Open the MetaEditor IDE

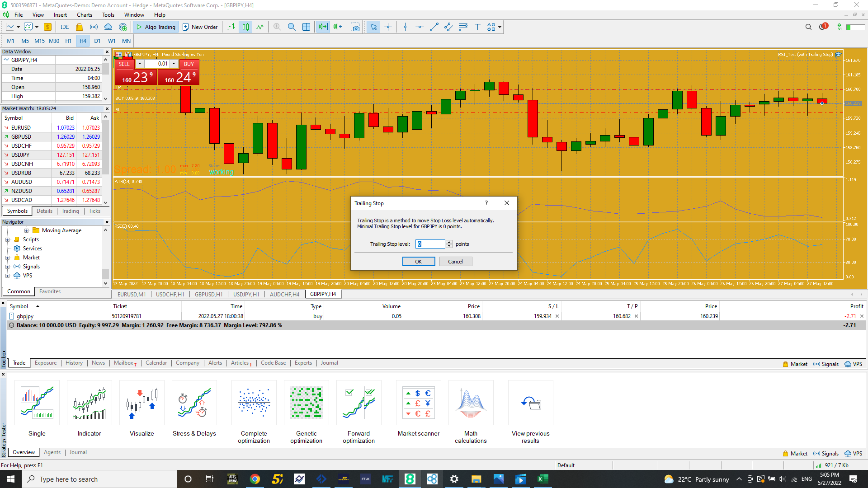(x=65, y=27)
